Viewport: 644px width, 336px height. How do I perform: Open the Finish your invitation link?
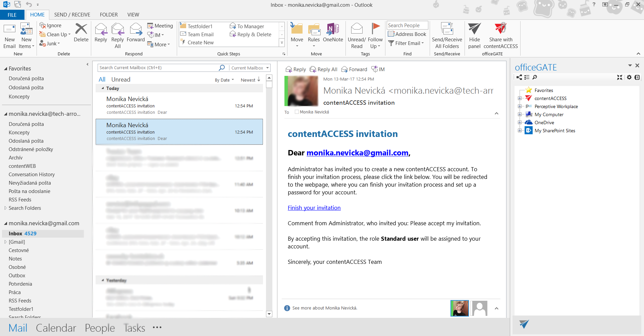pyautogui.click(x=314, y=208)
